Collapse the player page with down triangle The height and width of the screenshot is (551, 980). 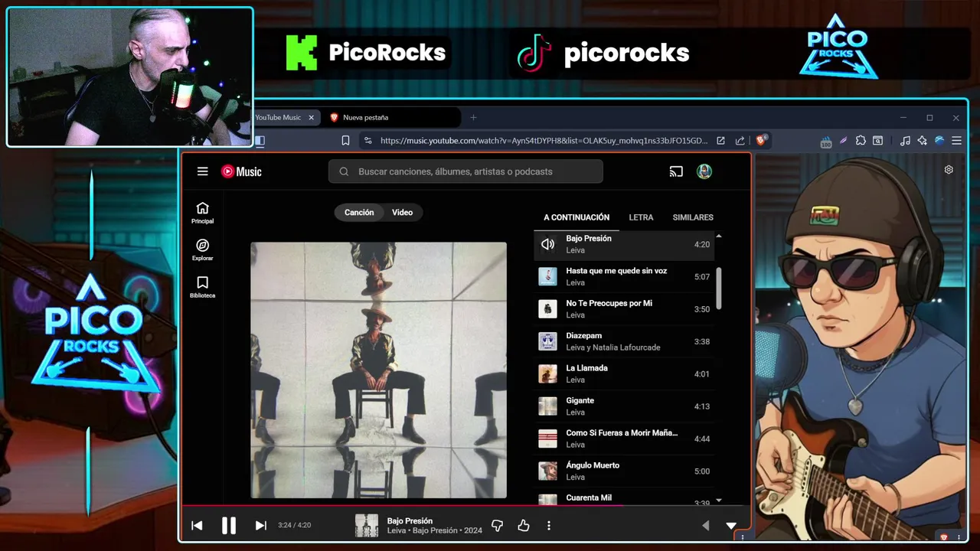(731, 525)
